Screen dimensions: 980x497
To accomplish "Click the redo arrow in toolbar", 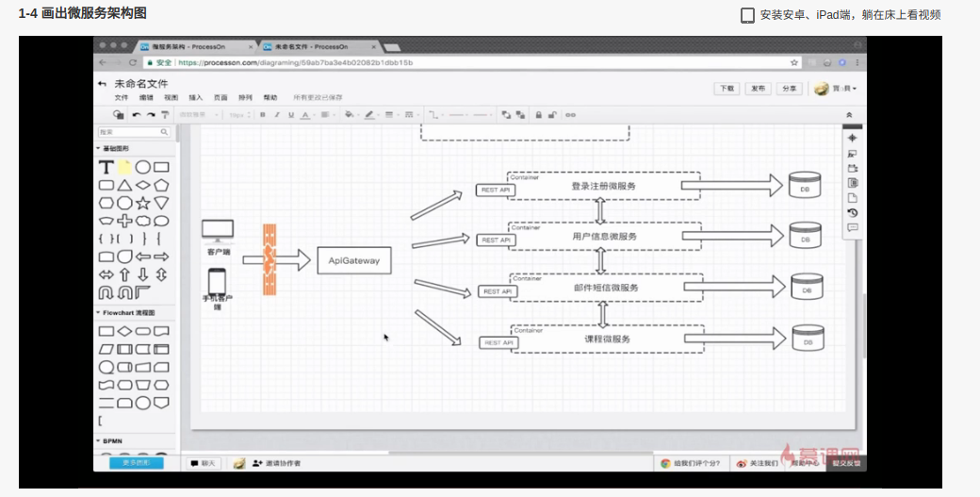I will [151, 115].
